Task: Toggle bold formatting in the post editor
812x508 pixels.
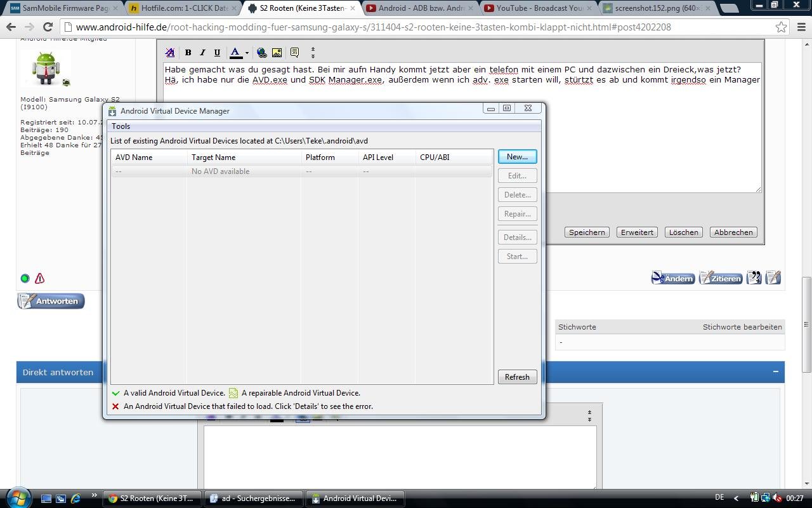Action: point(188,53)
